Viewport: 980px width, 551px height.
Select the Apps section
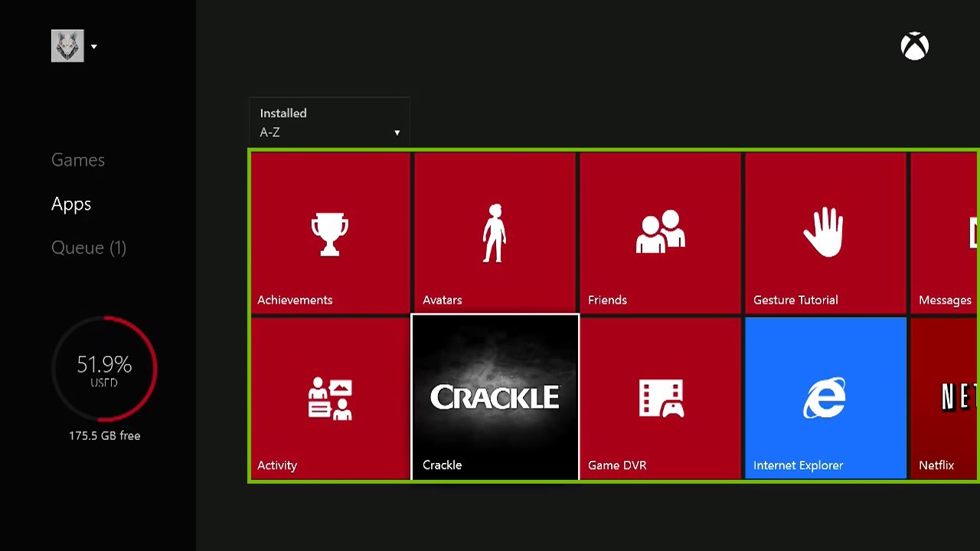(x=70, y=204)
